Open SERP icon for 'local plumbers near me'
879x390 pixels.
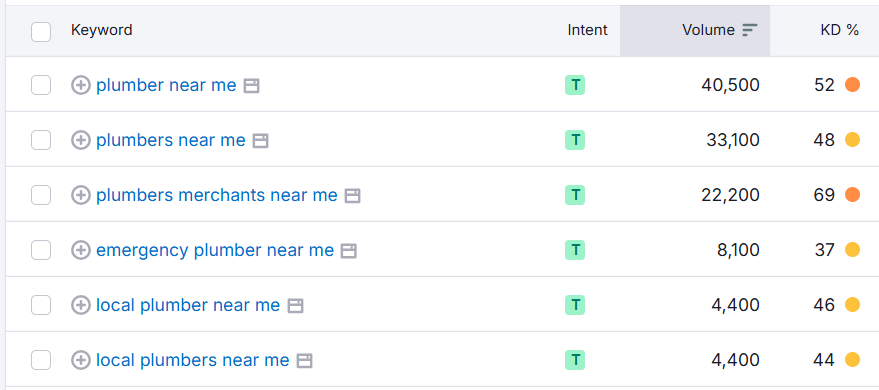(304, 360)
